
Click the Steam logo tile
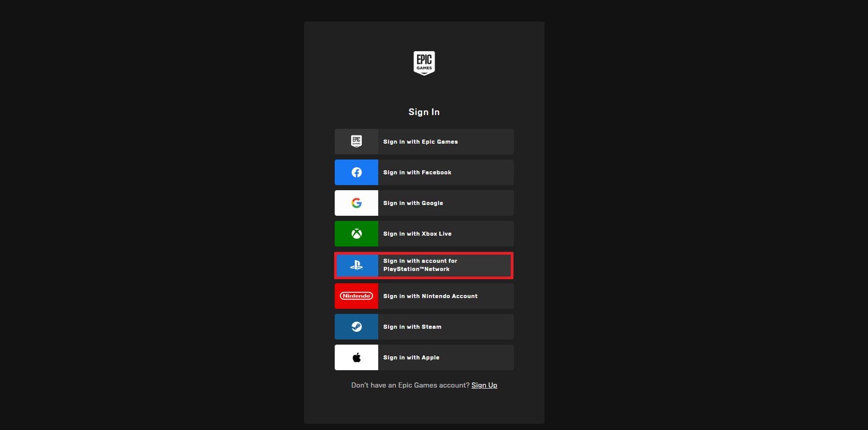(356, 327)
